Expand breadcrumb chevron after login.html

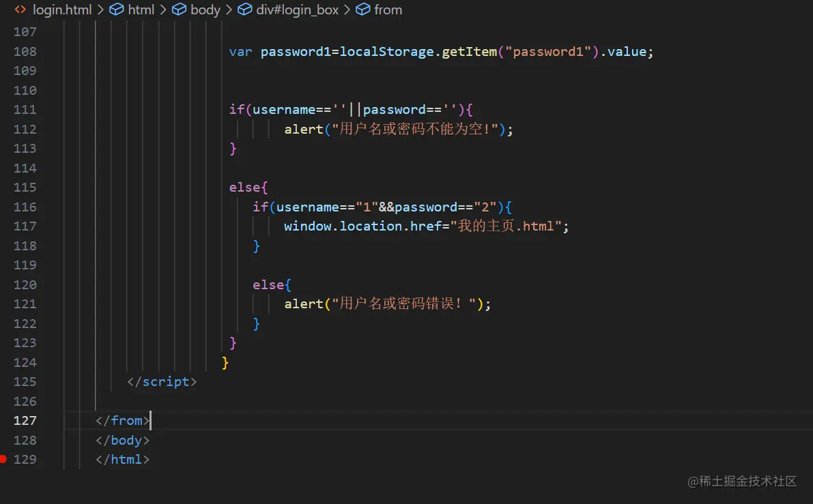[100, 10]
